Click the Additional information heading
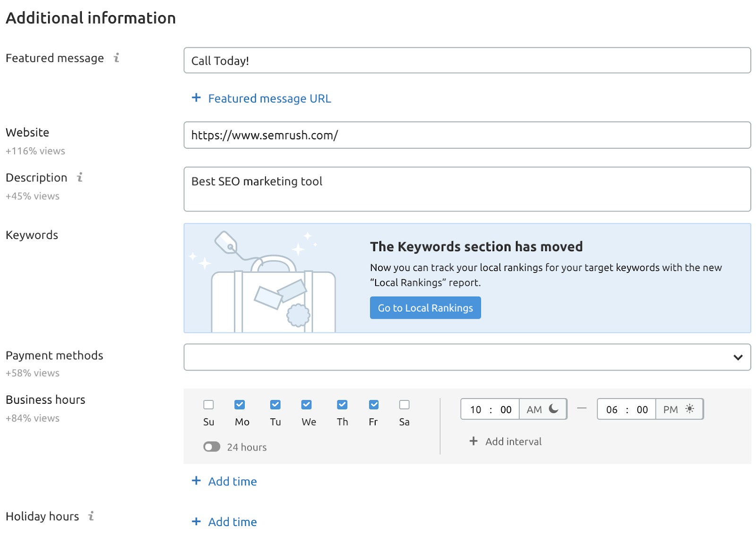The width and height of the screenshot is (756, 543). pos(91,18)
